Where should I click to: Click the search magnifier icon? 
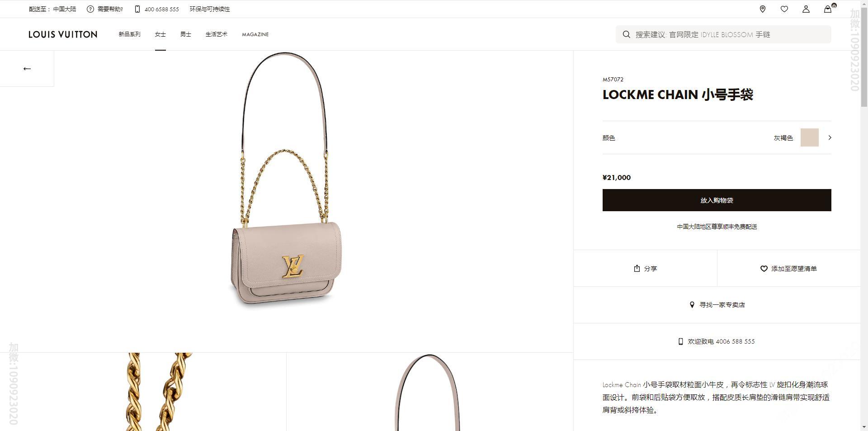626,34
